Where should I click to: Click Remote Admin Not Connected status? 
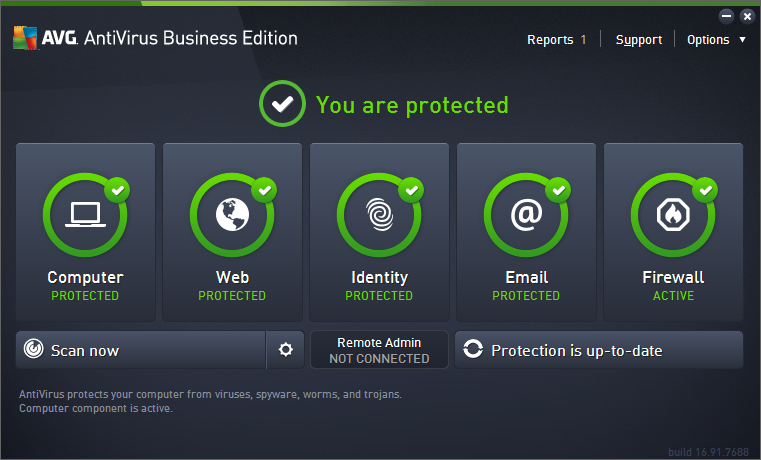click(379, 350)
